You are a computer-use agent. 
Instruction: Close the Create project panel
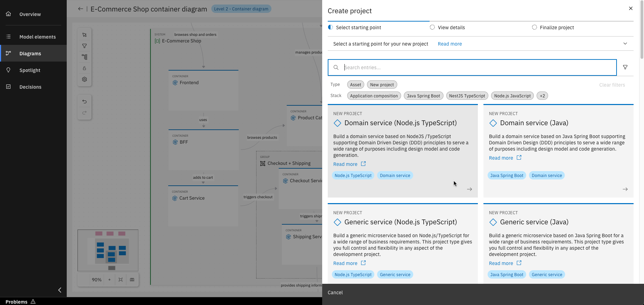pos(631,8)
